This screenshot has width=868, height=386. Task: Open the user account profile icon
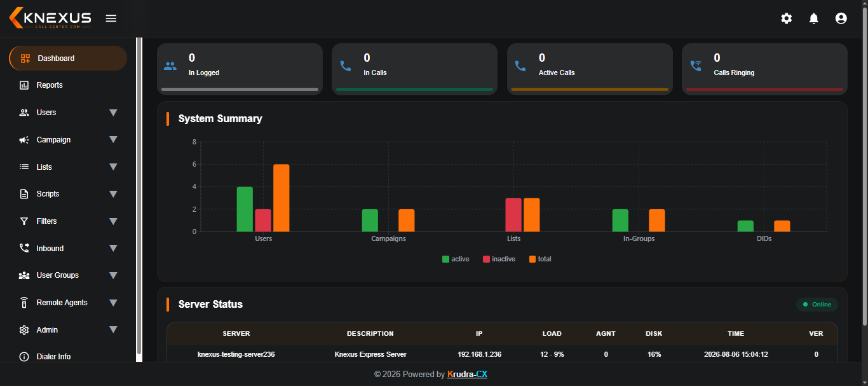841,18
